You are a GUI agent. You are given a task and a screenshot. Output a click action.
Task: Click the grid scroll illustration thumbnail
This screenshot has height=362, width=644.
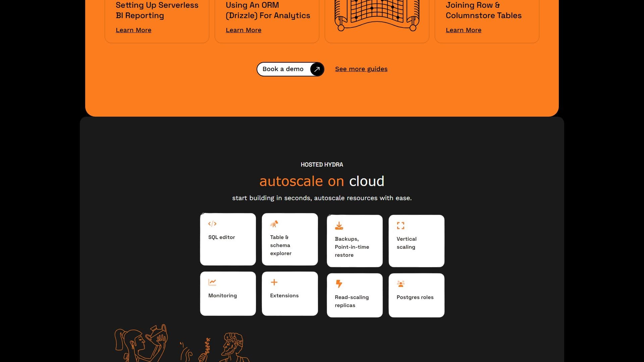[x=377, y=15]
